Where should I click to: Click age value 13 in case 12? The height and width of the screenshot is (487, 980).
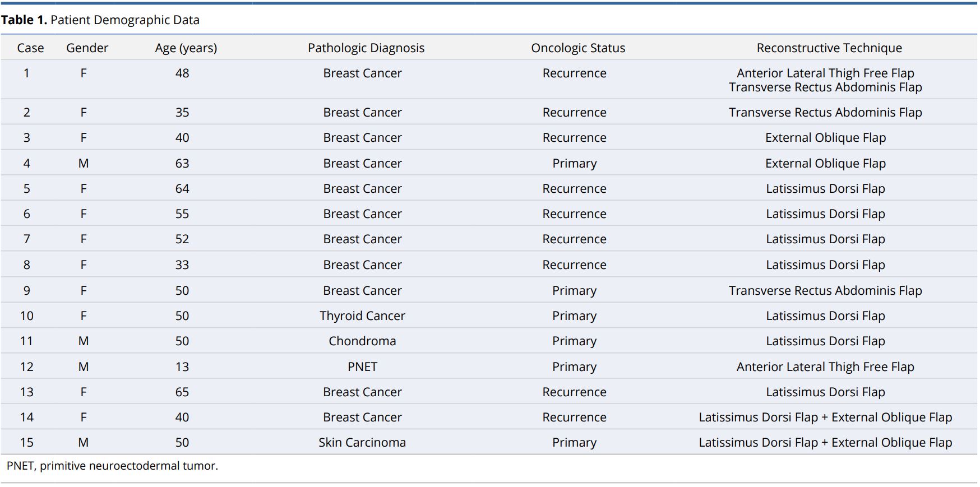(x=182, y=367)
